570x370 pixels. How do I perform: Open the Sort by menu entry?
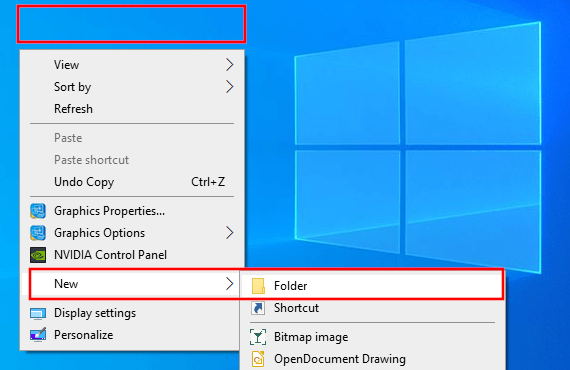(x=132, y=87)
